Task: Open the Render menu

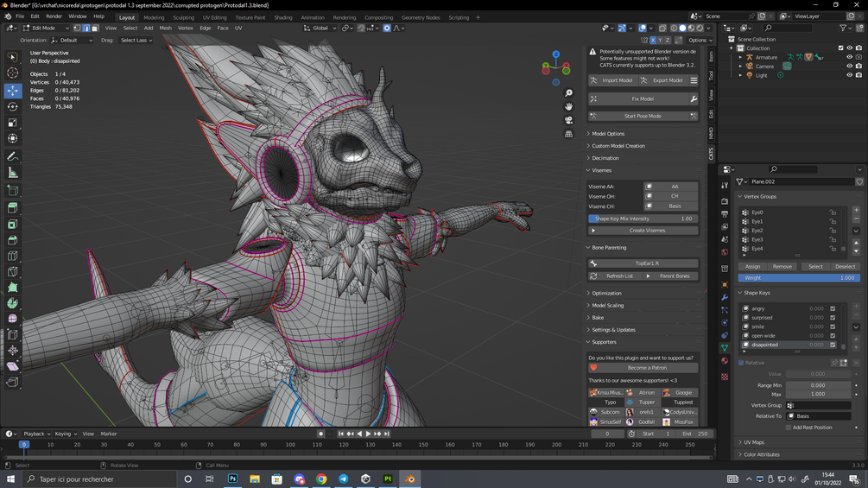Action: 54,16
